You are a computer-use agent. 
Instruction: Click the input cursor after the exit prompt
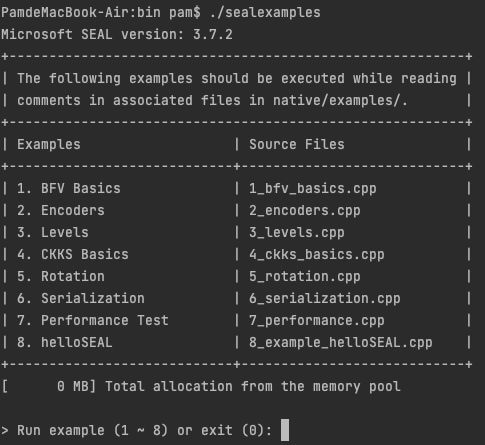pos(285,430)
